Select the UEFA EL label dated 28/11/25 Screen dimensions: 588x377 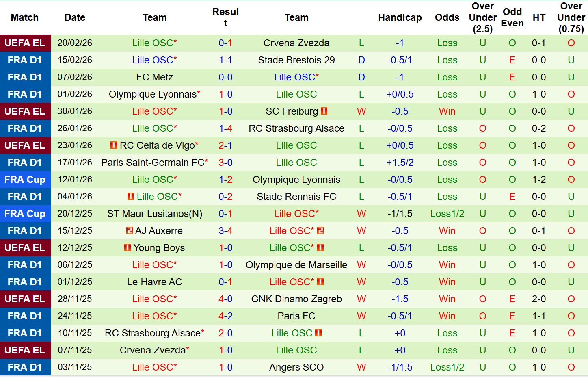(x=25, y=299)
